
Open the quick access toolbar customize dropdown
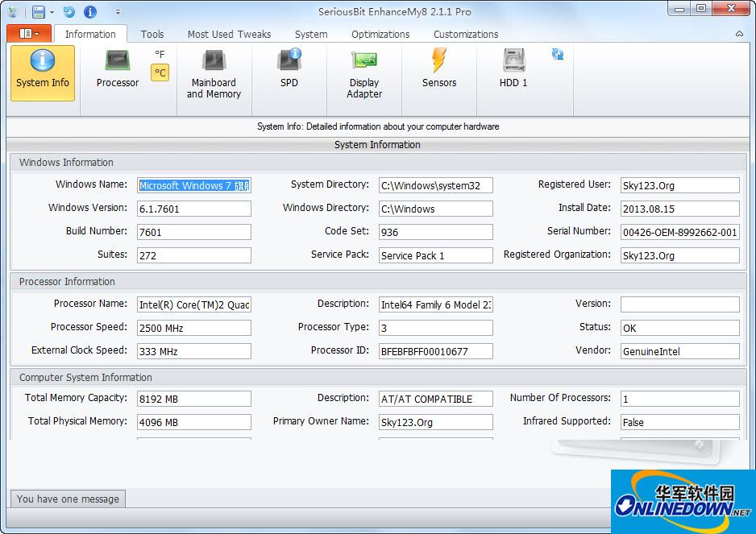pyautogui.click(x=118, y=12)
